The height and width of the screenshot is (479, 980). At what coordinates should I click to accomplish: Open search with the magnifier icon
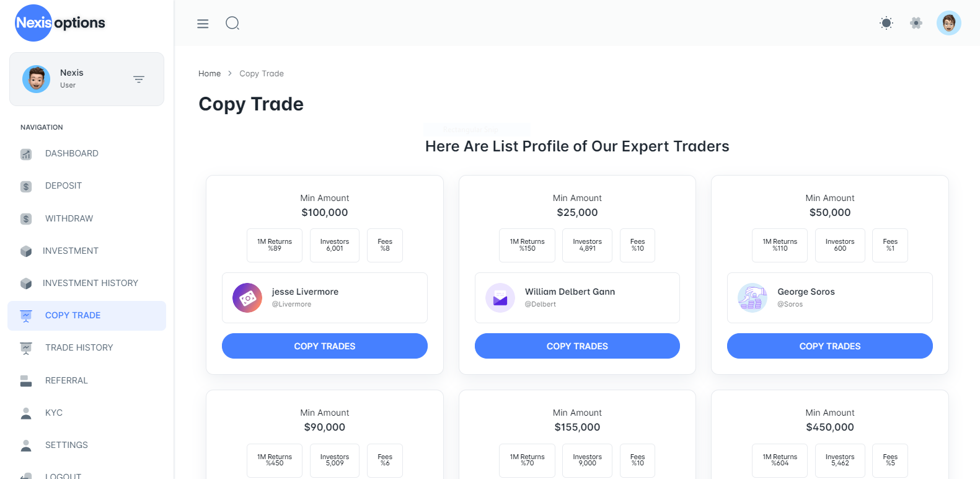coord(232,24)
